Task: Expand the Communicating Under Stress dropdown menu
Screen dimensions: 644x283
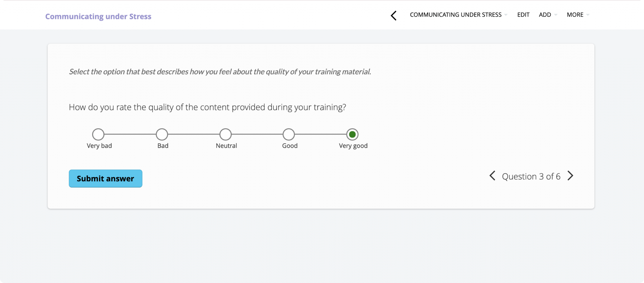Action: point(458,15)
